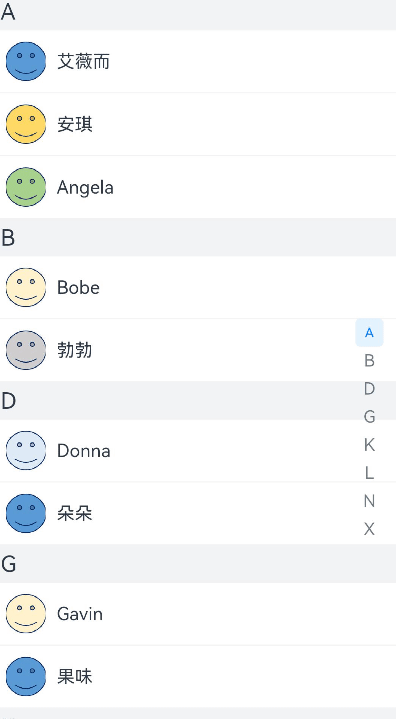
Task: Tap the blue smiley avatar beside 艾薇而
Action: pyautogui.click(x=26, y=61)
